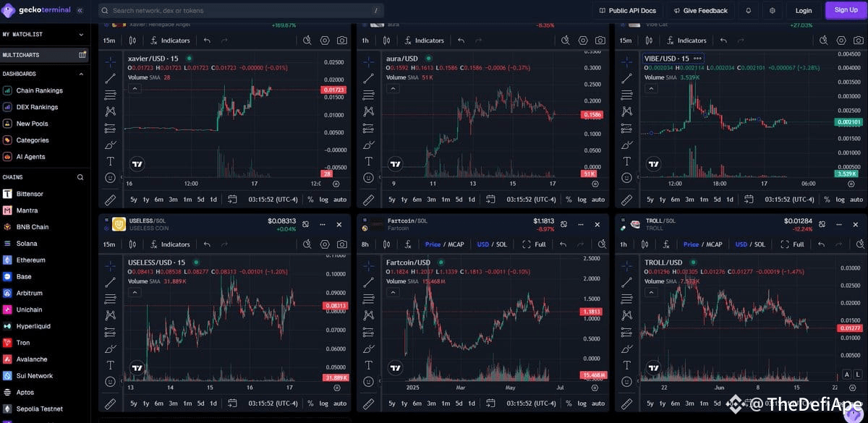Search chains with the magnifier icon
868x423 pixels.
(x=80, y=177)
